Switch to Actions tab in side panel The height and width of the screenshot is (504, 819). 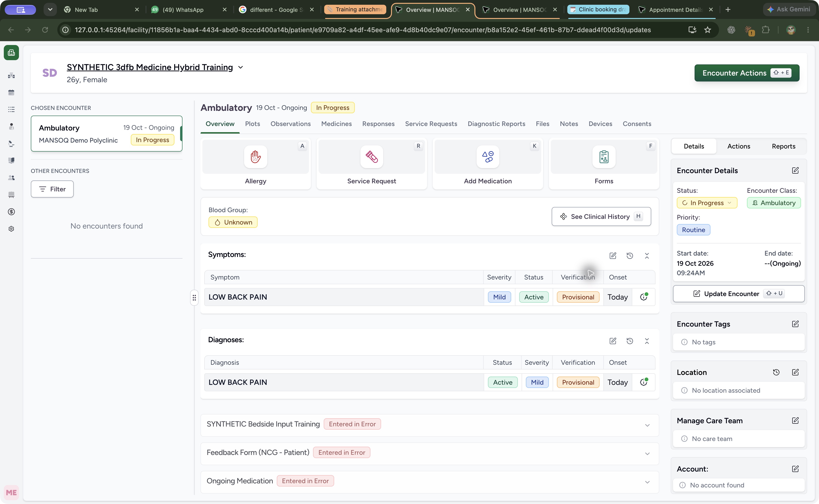(738, 146)
